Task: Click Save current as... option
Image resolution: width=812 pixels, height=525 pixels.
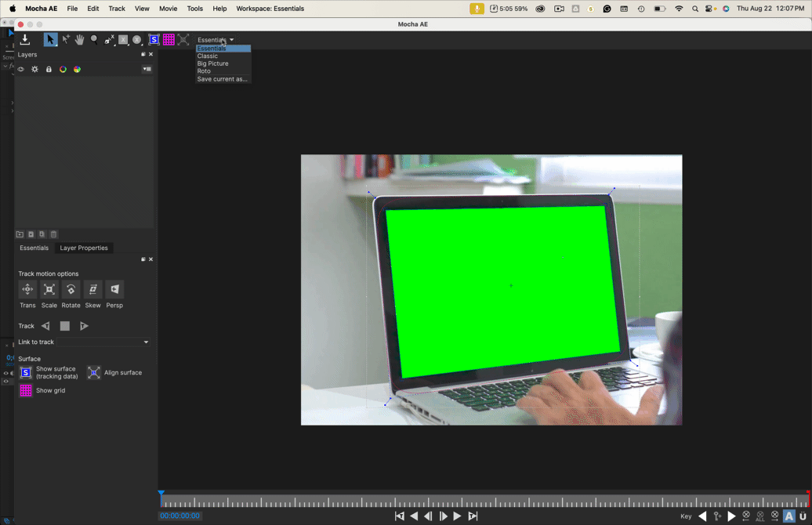Action: [222, 79]
